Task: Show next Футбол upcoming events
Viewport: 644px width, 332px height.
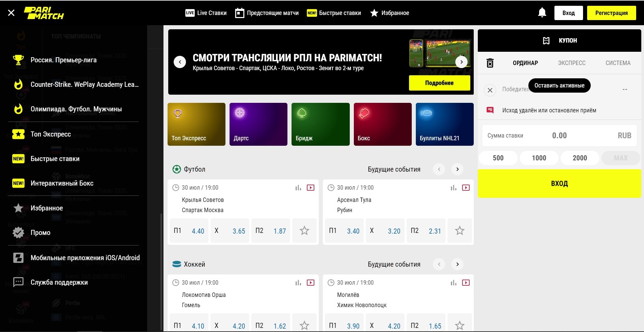Action: (x=457, y=169)
